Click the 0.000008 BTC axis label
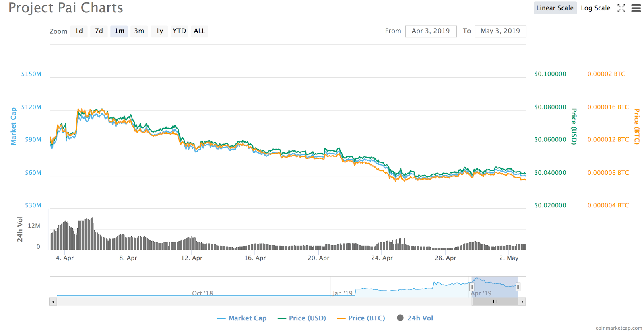Viewport: 644px width, 334px height. [x=608, y=173]
